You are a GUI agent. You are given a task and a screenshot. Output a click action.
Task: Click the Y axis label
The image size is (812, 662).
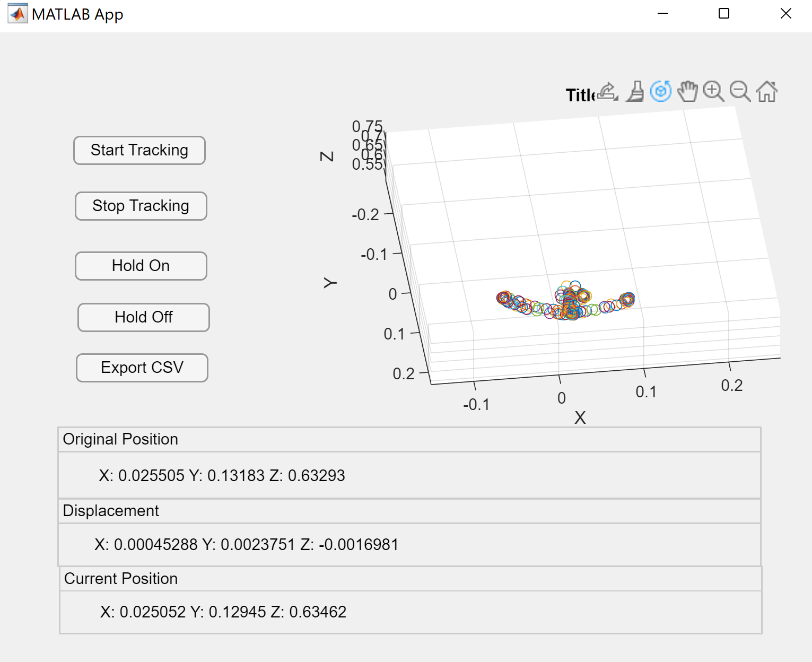click(330, 283)
